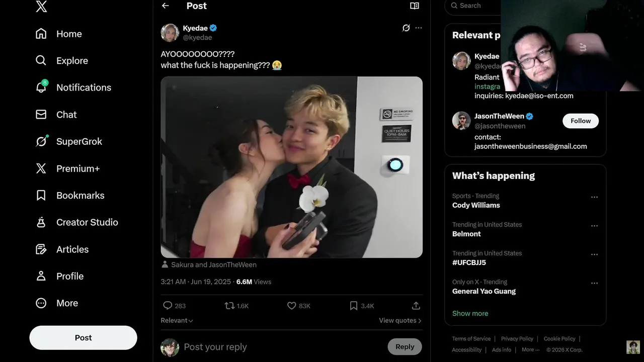
Task: Open the post's three-dot more menu
Action: pos(419,28)
